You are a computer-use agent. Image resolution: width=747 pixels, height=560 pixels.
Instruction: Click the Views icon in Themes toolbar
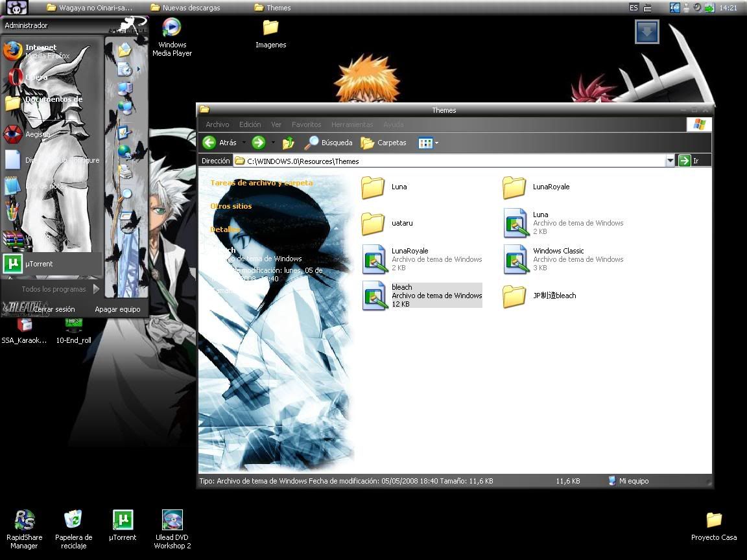425,143
